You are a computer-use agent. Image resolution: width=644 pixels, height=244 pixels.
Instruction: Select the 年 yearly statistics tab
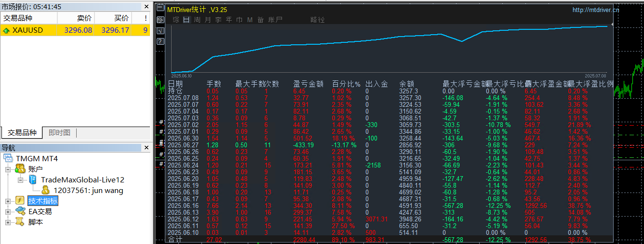(x=229, y=20)
